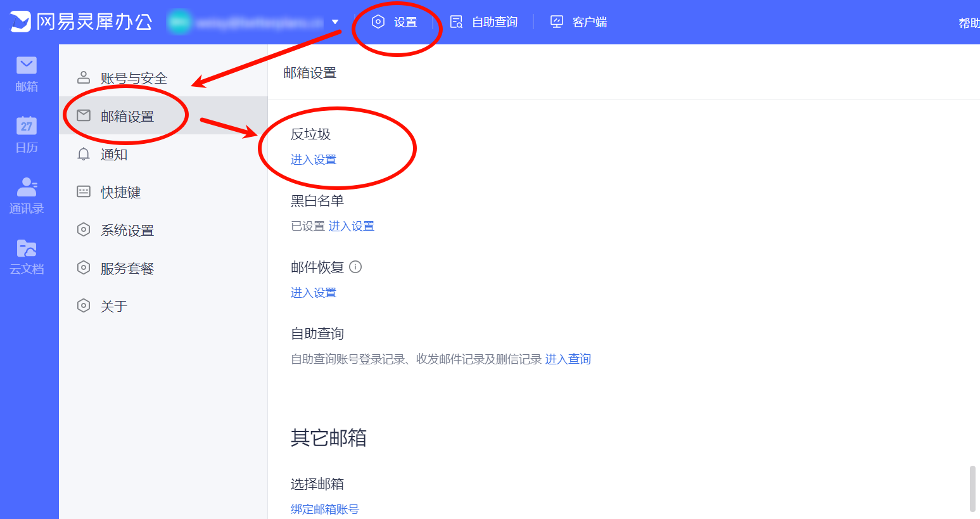Click the blurred account avatar

coord(179,22)
